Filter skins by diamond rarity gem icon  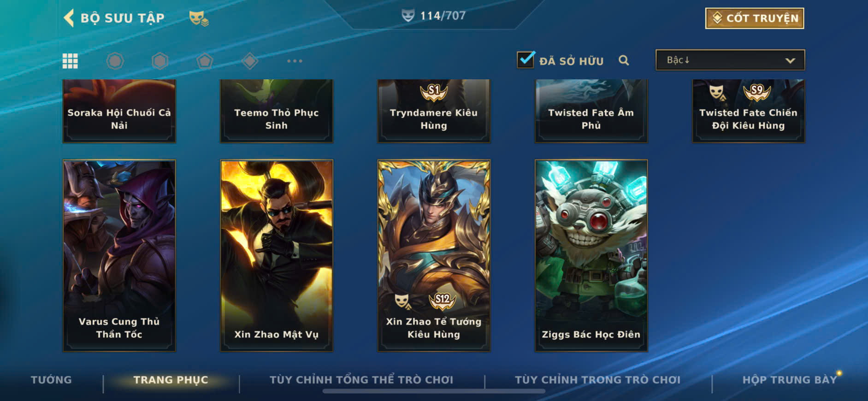[x=249, y=61]
